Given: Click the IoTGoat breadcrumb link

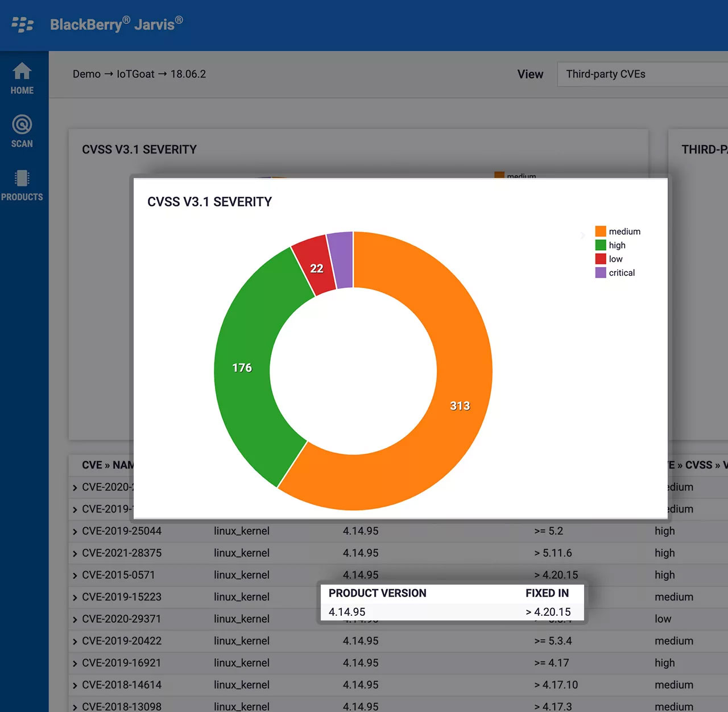Looking at the screenshot, I should [135, 74].
